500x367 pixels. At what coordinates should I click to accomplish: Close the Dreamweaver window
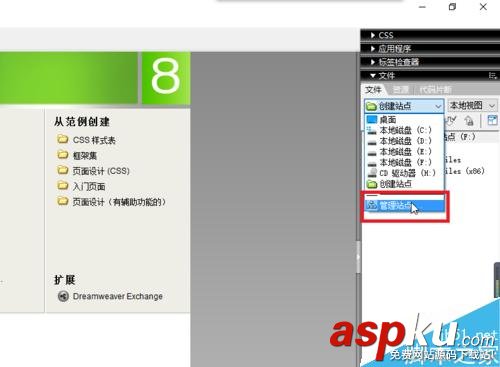pyautogui.click(x=483, y=7)
